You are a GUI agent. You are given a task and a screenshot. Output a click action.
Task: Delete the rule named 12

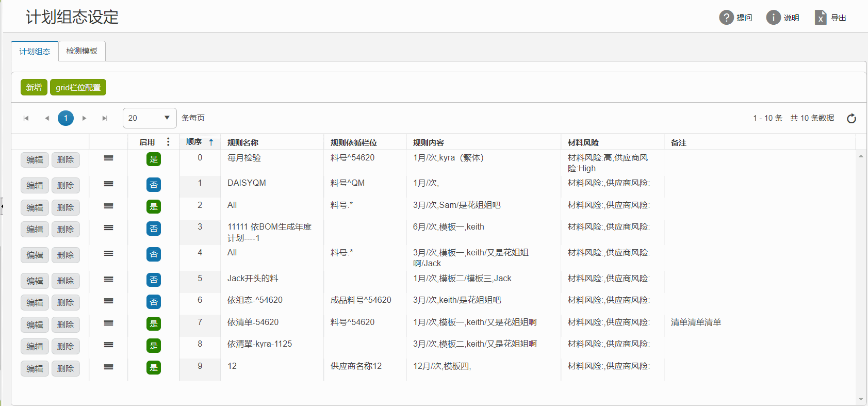pos(65,369)
